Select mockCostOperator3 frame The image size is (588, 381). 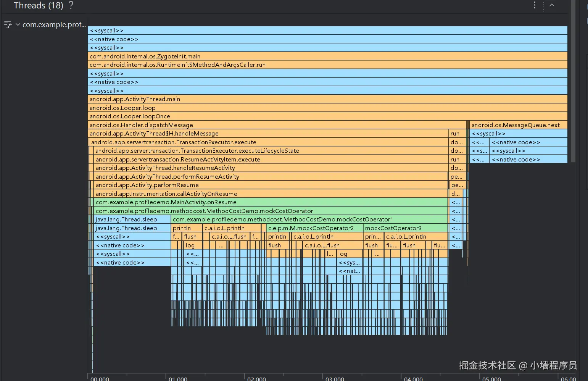[x=406, y=228]
